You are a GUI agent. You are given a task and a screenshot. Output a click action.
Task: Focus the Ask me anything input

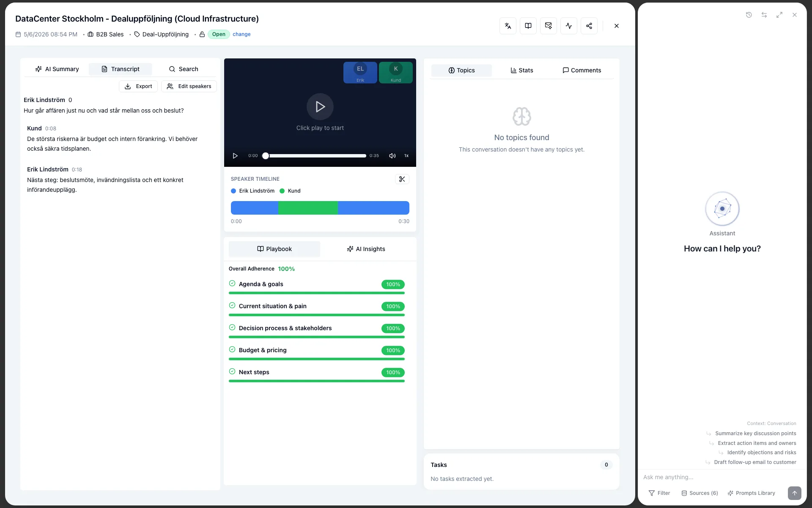[x=721, y=477]
